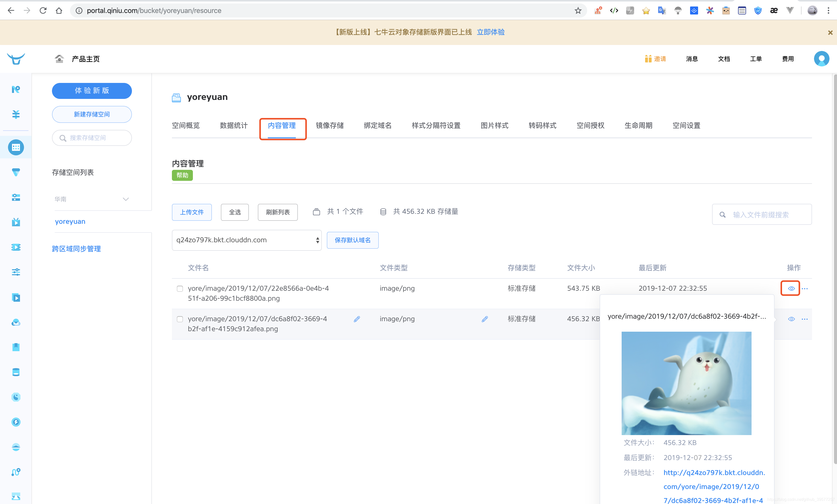Select the checkbox for the 22e8566a file
The height and width of the screenshot is (504, 837).
point(180,289)
